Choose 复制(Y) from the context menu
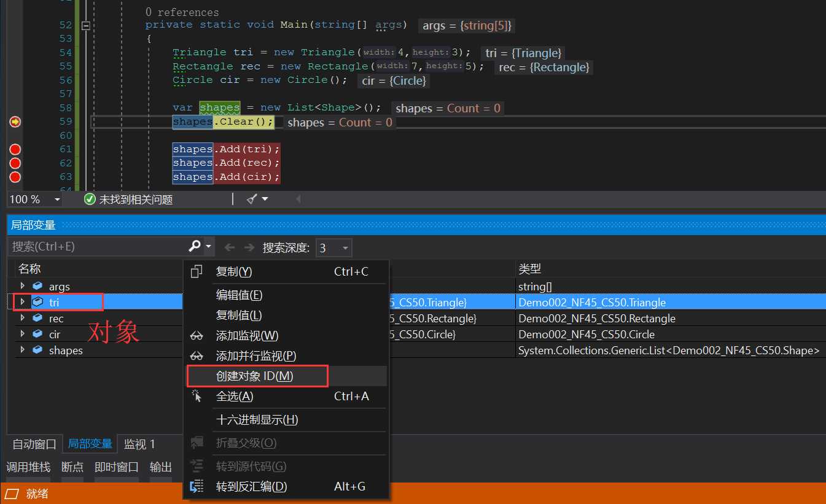The width and height of the screenshot is (826, 504). pos(286,271)
